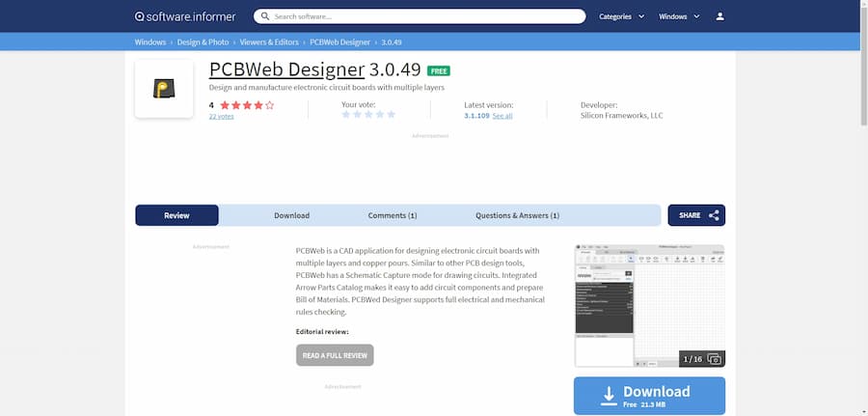This screenshot has width=868, height=416.
Task: Rate one star under Your vote
Action: coord(346,114)
